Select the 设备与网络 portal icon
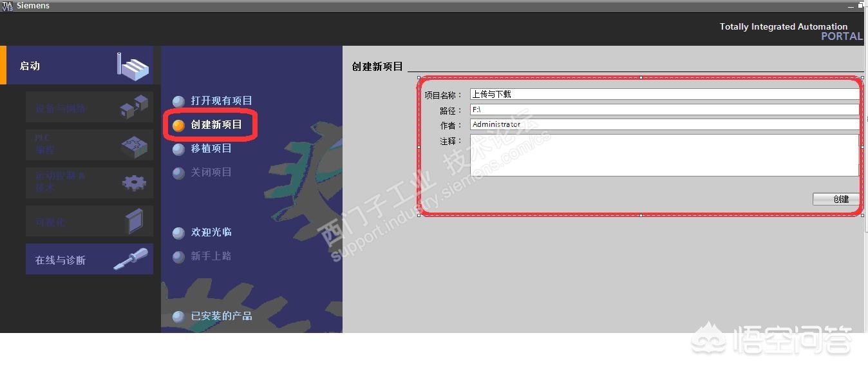The height and width of the screenshot is (371, 868). click(x=133, y=106)
